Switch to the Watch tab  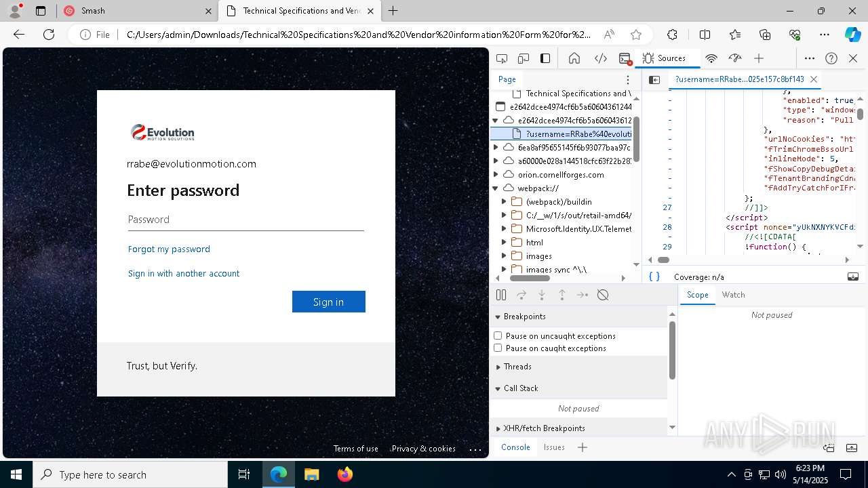click(x=733, y=295)
